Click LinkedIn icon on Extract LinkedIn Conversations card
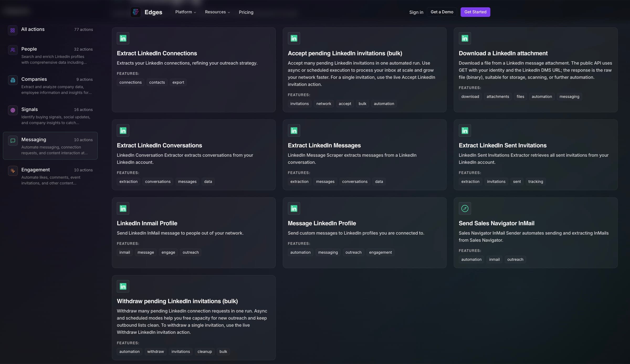630x364 pixels. (123, 130)
